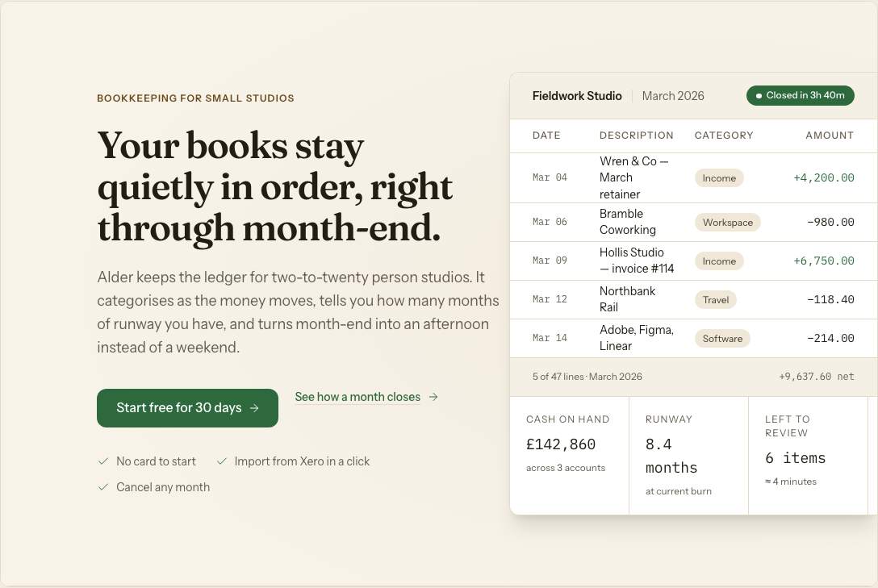Select the Income tag on the Wren & Co row
This screenshot has height=588, width=878.
click(x=719, y=178)
